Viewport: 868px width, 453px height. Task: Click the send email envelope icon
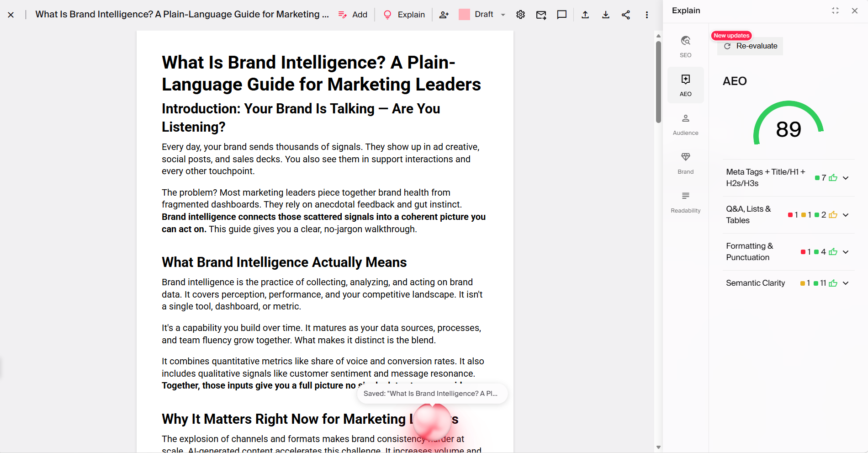pos(541,15)
